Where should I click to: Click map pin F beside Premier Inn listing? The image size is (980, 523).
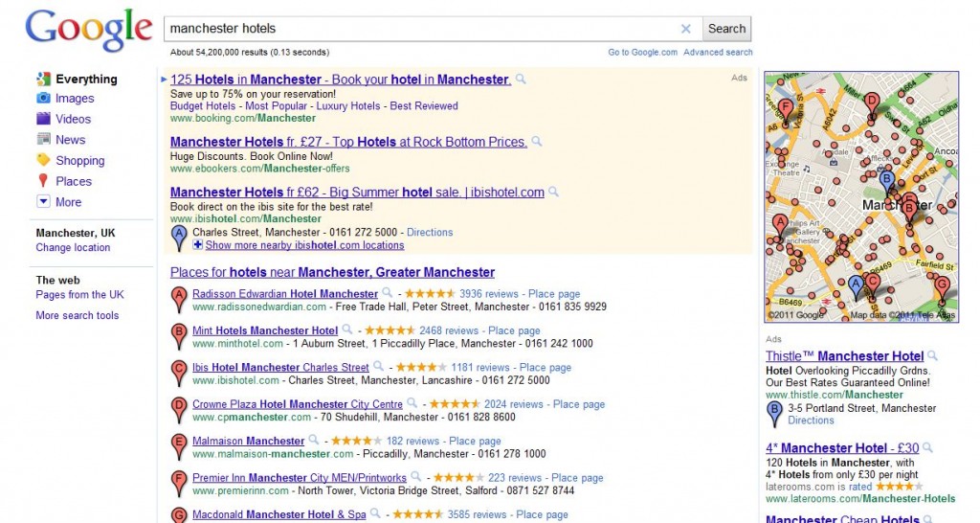tap(179, 485)
